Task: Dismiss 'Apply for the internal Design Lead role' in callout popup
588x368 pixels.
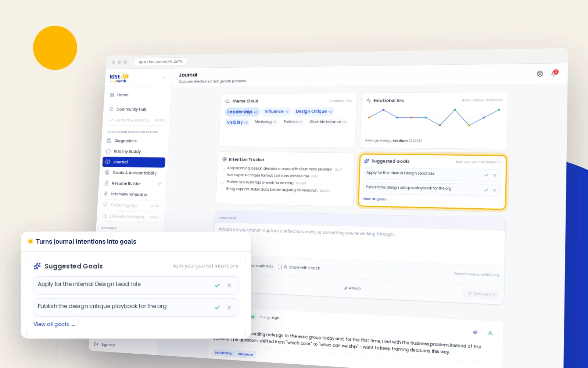Action: coord(229,286)
